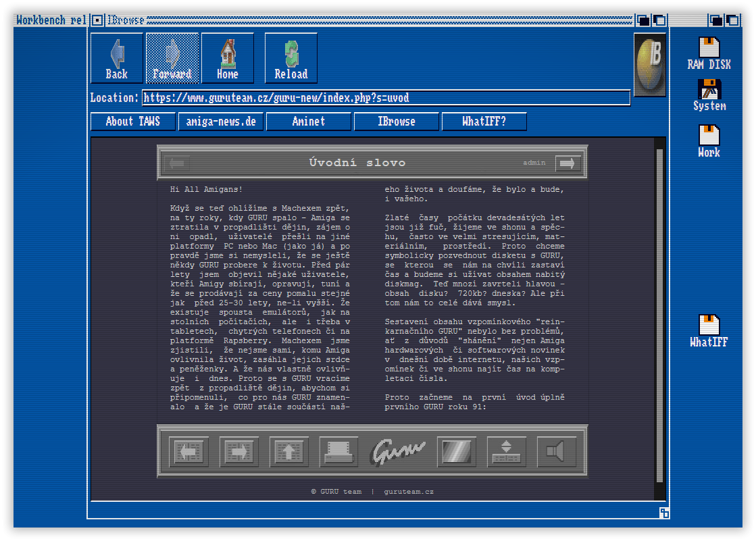Open the About TAWS bookmark
The image size is (756, 541).
point(133,122)
